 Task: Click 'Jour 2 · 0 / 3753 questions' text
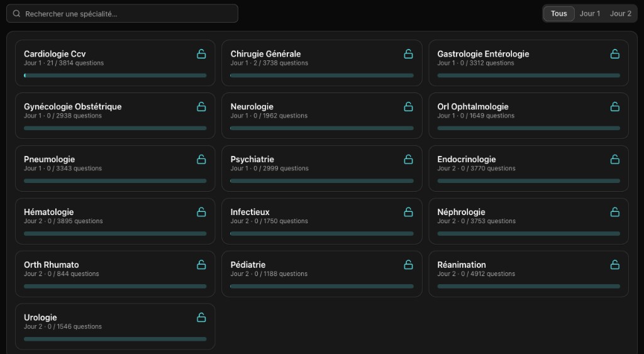(x=477, y=221)
